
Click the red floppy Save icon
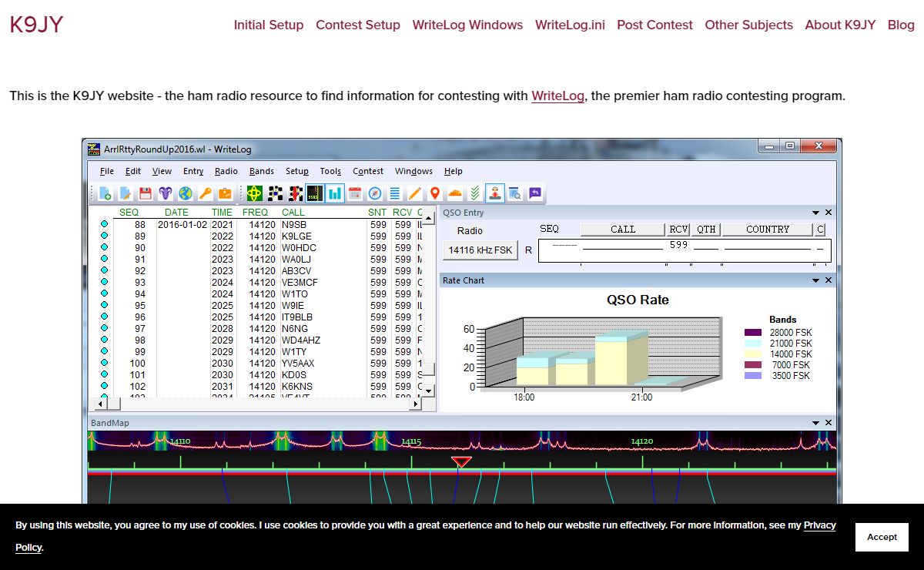click(x=146, y=193)
